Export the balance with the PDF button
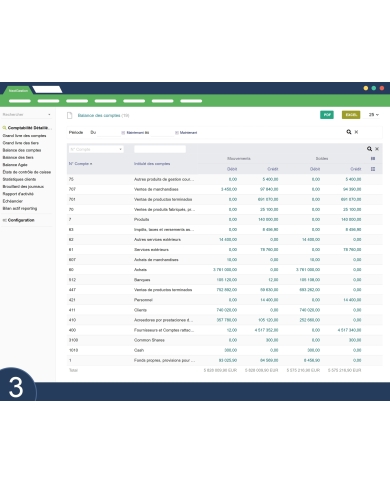The height and width of the screenshot is (484, 390). click(327, 115)
